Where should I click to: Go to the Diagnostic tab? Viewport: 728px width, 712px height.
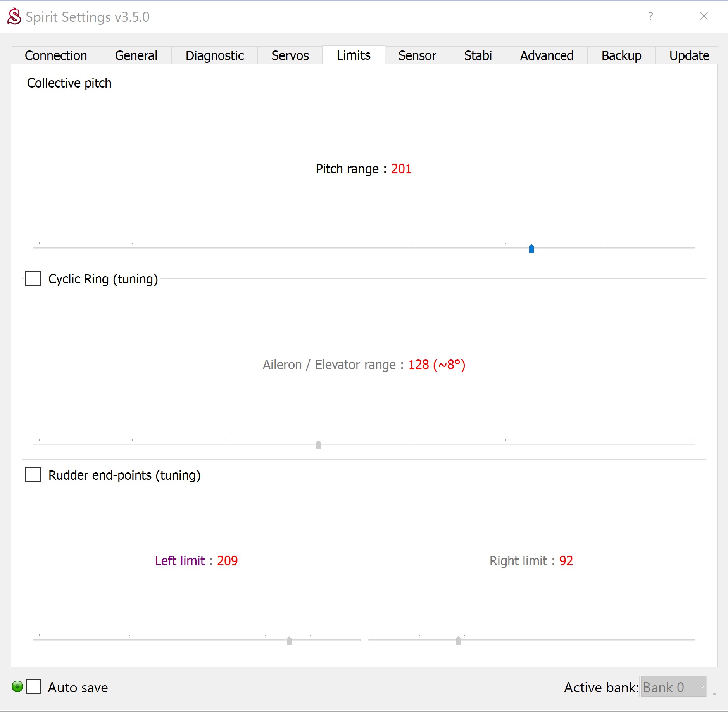214,55
